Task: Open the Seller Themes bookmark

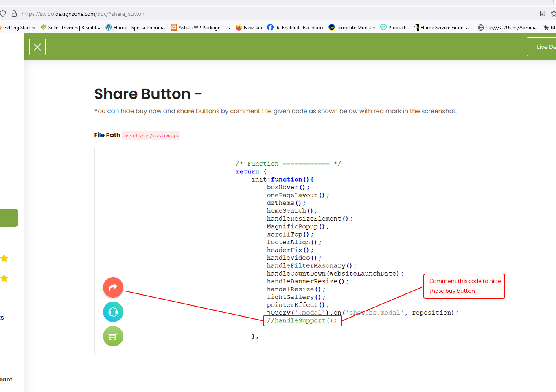Action: (x=70, y=28)
